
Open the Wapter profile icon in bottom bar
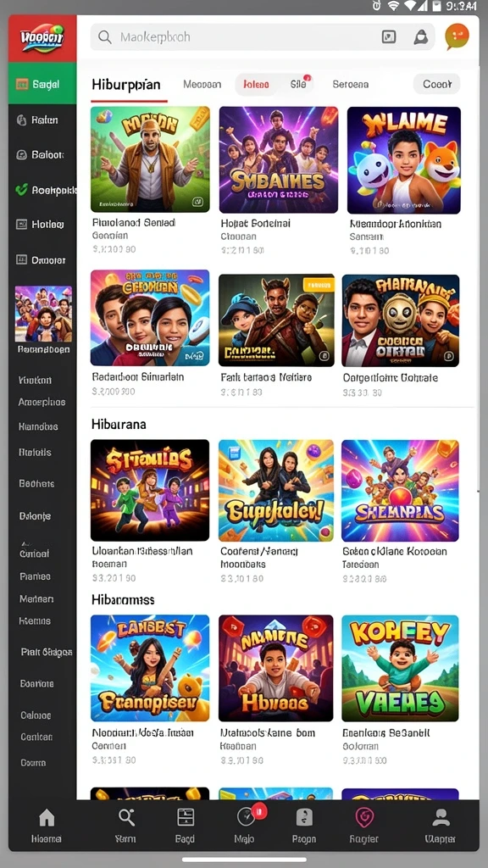441,825
